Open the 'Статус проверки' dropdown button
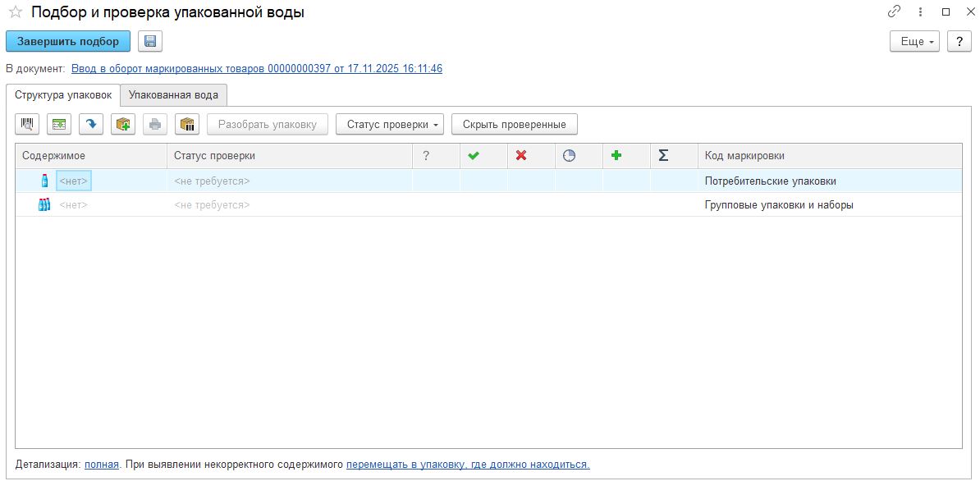Viewport: 980px width, 481px height. (390, 124)
